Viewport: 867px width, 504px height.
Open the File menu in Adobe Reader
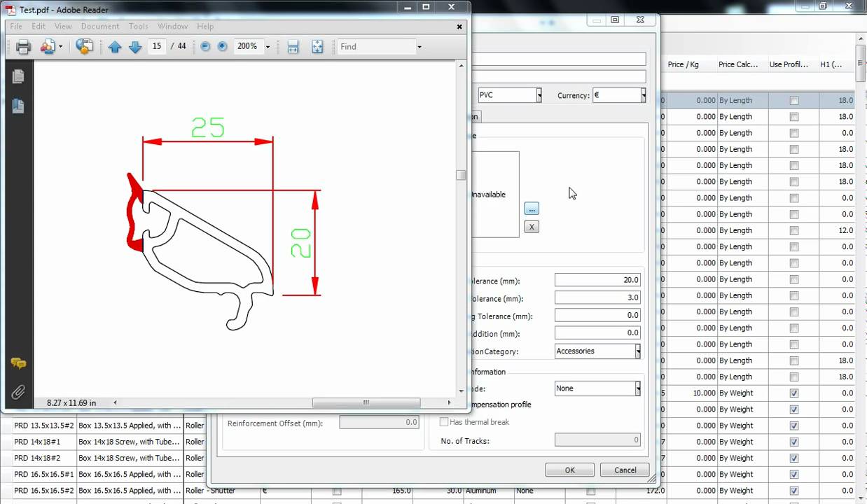point(16,27)
